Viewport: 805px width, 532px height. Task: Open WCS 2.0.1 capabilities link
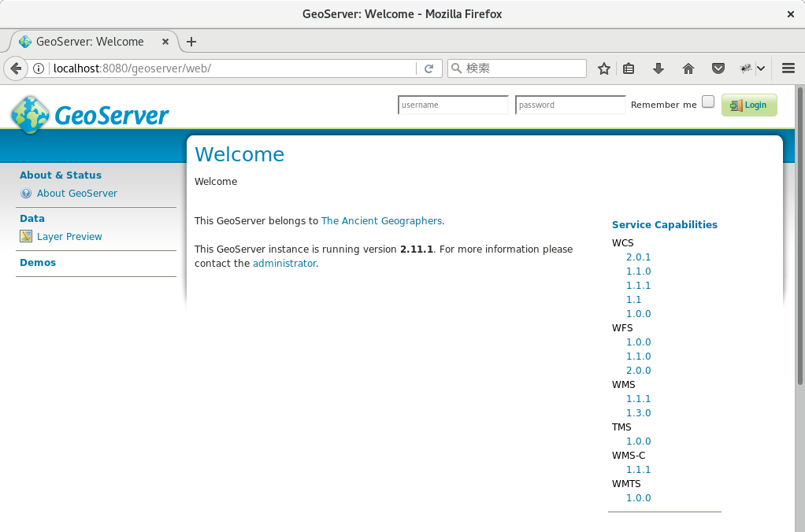(x=638, y=257)
